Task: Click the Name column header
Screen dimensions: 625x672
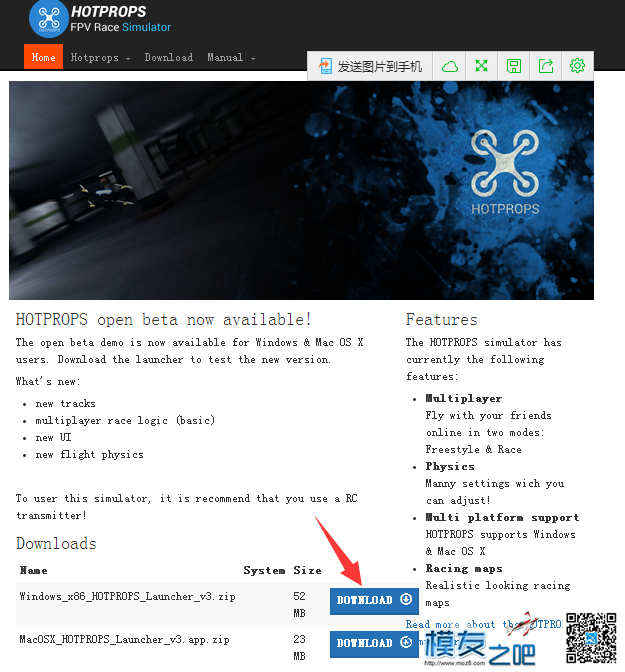Action: click(x=33, y=570)
